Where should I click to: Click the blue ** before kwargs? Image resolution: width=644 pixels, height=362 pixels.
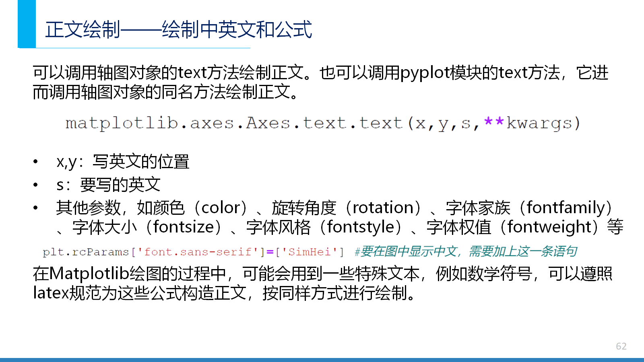(494, 122)
